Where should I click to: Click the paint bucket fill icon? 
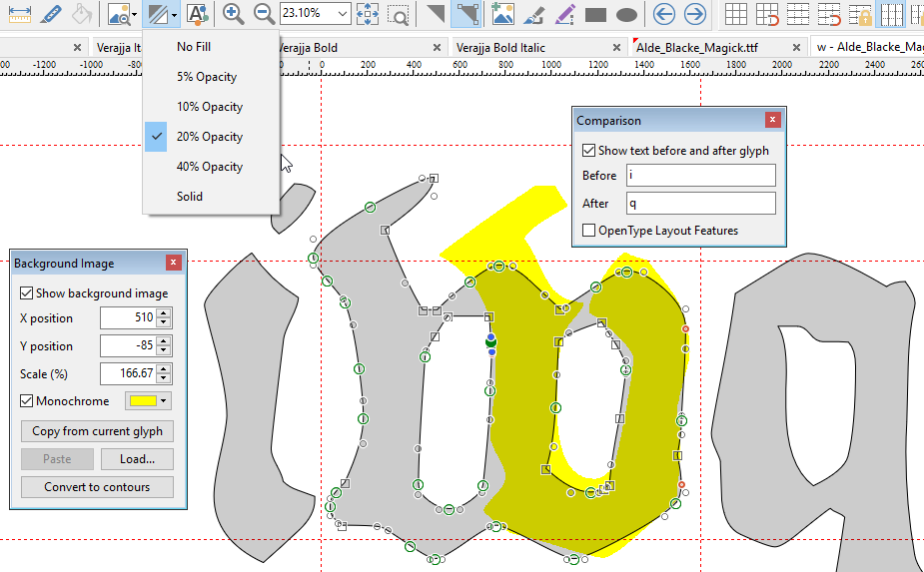82,14
